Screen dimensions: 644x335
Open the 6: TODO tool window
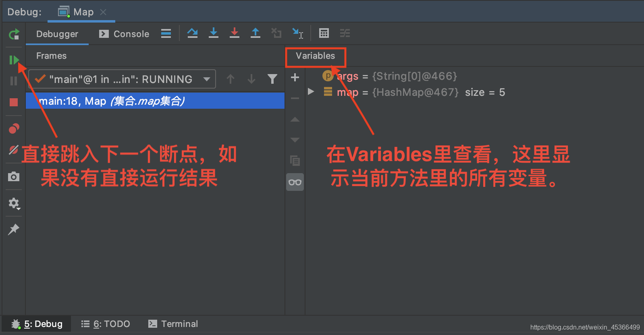pyautogui.click(x=106, y=324)
